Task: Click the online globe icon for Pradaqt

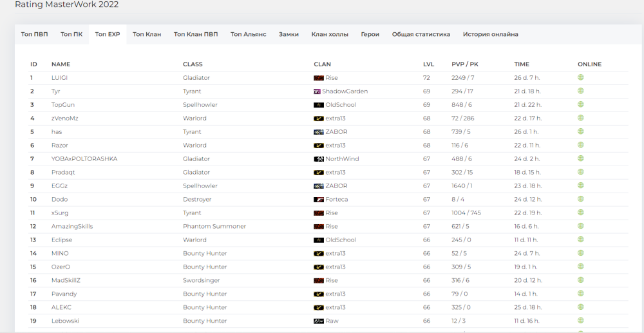Action: pyautogui.click(x=581, y=171)
